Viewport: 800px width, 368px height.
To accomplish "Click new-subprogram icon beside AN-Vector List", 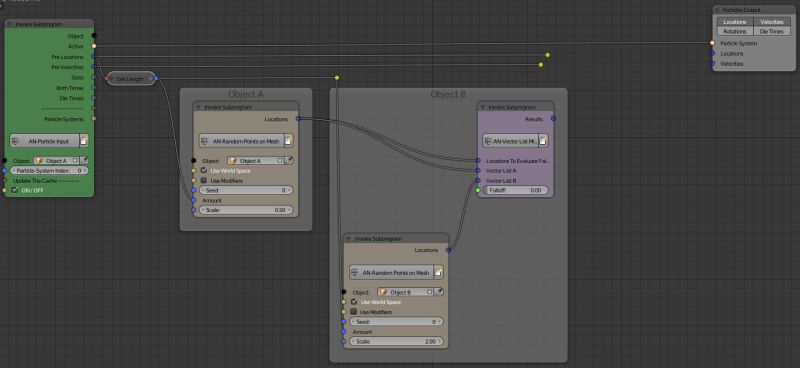I will (x=543, y=140).
